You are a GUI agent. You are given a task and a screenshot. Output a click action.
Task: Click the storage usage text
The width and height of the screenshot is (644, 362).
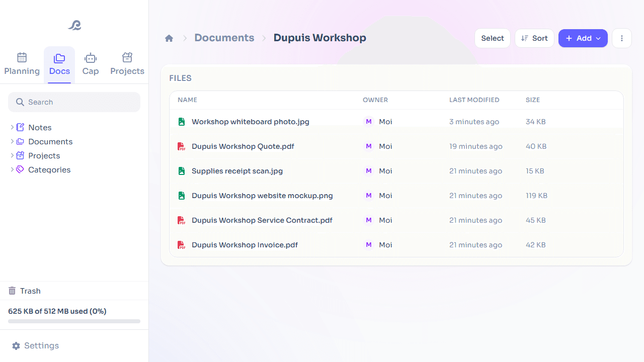point(57,311)
